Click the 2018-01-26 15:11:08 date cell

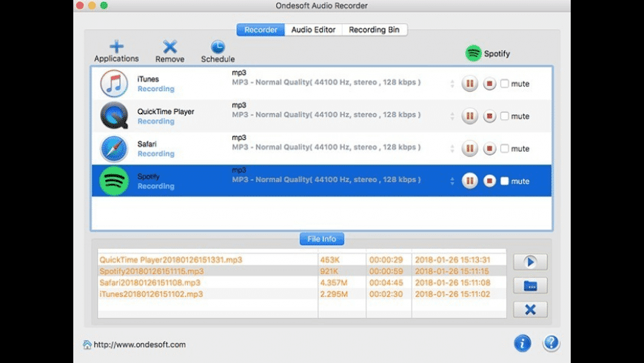[452, 282]
